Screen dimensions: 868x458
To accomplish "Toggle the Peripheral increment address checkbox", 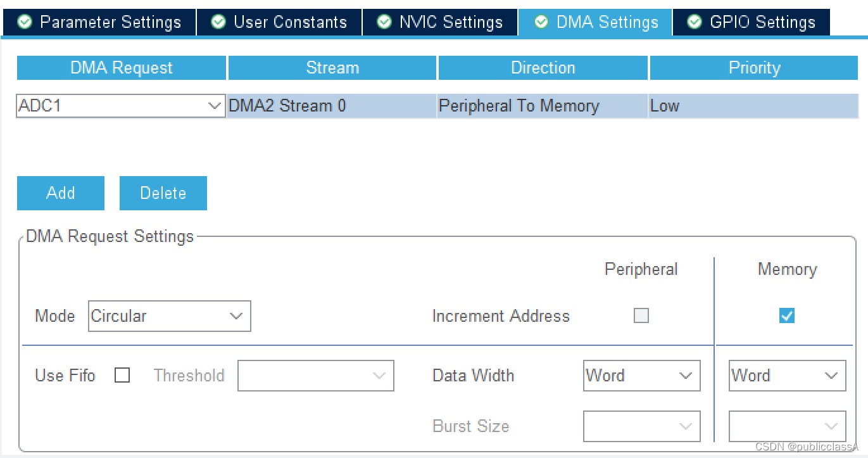I will point(641,315).
